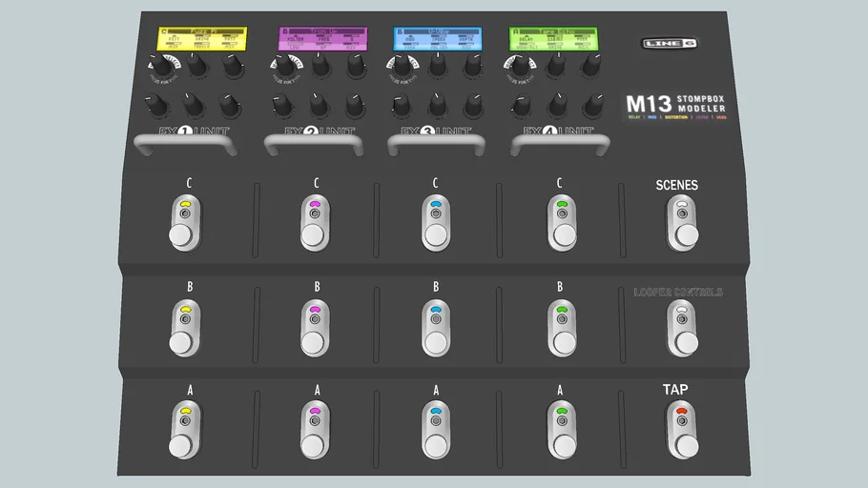Select the green Tape Echo display
Viewport: 868px width, 488px height.
coord(553,39)
